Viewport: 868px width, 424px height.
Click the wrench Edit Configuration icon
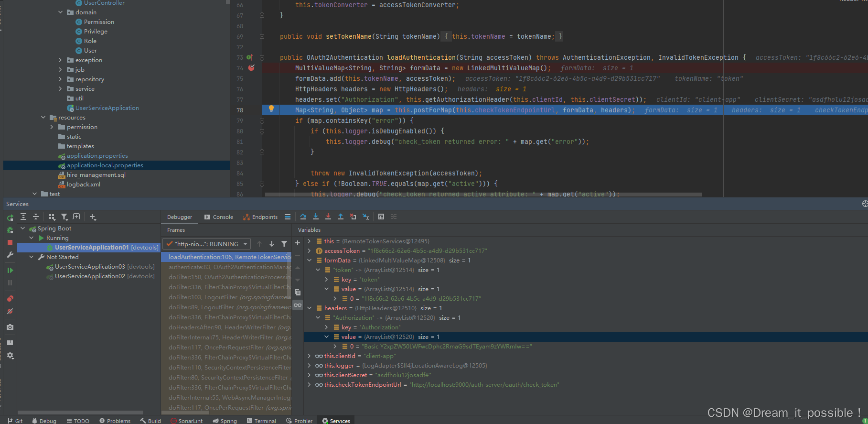click(x=10, y=255)
